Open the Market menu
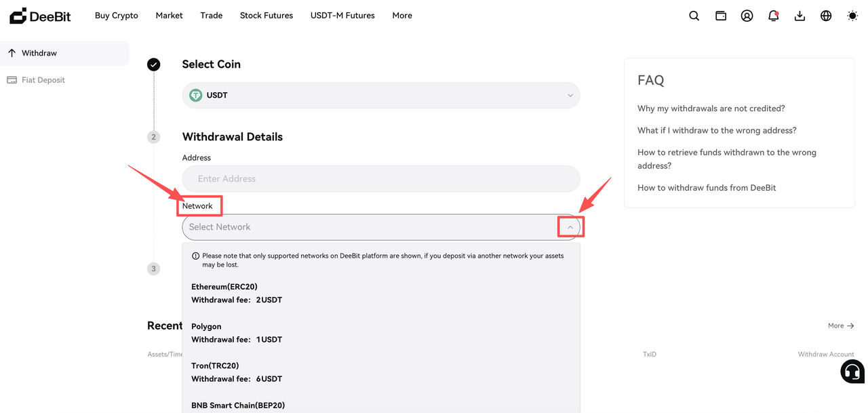The width and height of the screenshot is (868, 413). click(169, 16)
